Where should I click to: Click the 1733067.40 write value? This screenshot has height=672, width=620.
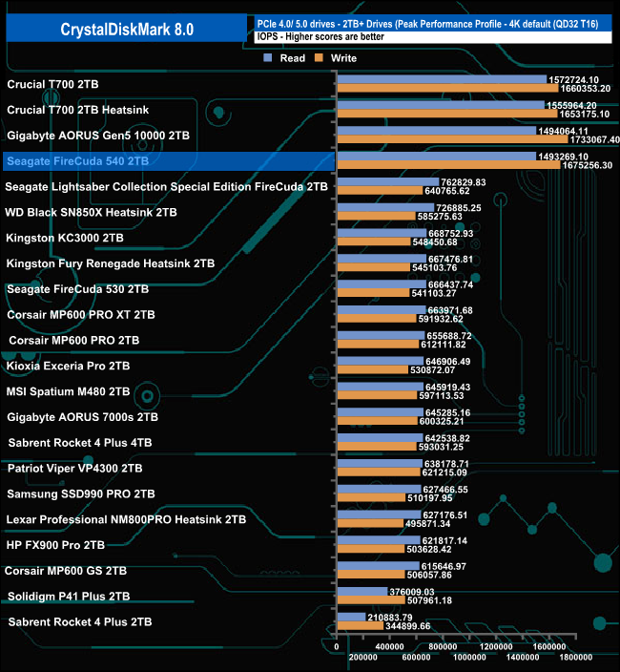coord(595,139)
